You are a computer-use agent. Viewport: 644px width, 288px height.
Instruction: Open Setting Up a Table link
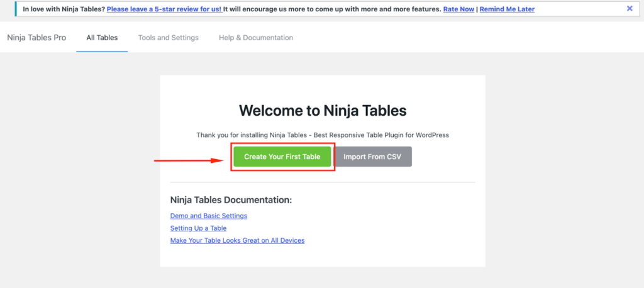click(x=198, y=228)
